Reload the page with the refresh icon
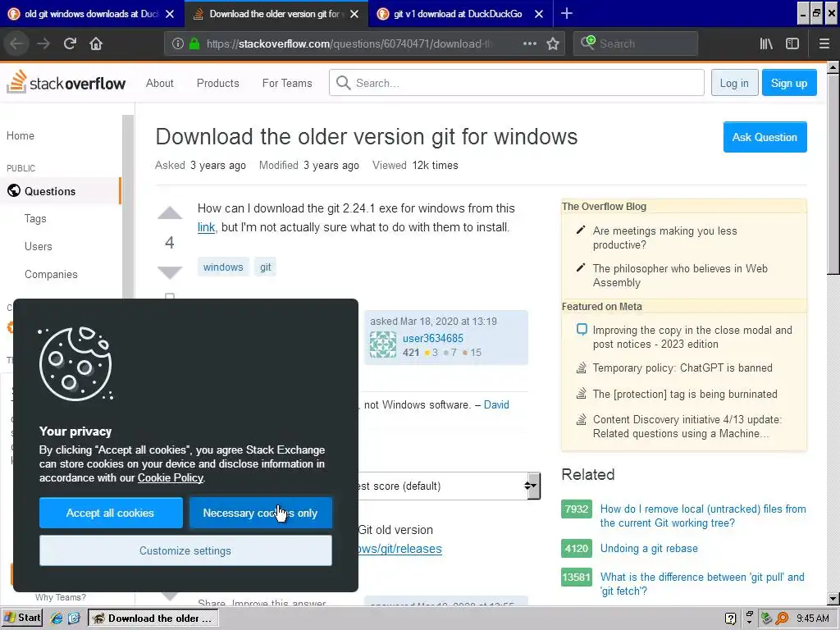Viewport: 840px width, 630px height. tap(70, 43)
